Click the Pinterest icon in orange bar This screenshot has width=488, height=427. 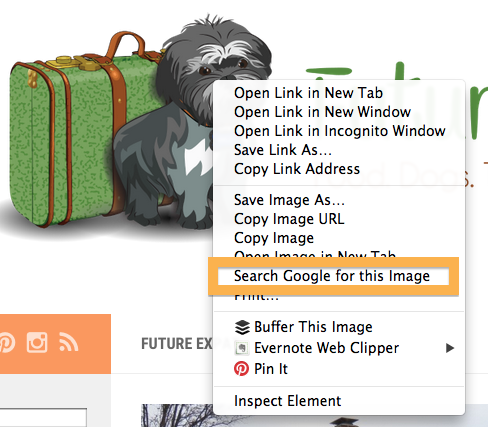6,342
